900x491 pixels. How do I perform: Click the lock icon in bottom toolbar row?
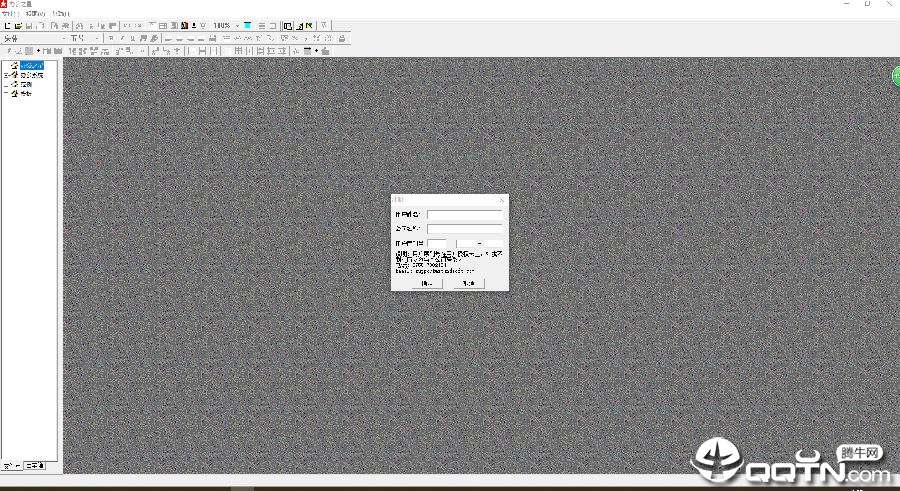pyautogui.click(x=325, y=51)
